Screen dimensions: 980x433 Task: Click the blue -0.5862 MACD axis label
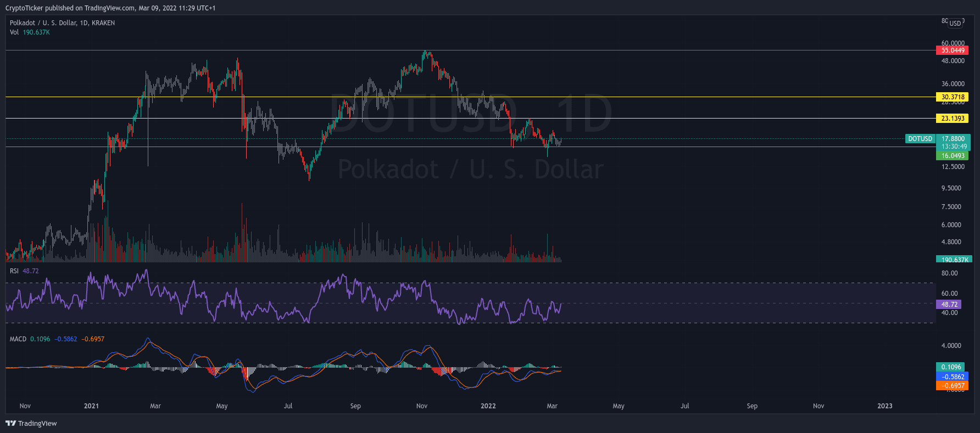pyautogui.click(x=952, y=376)
